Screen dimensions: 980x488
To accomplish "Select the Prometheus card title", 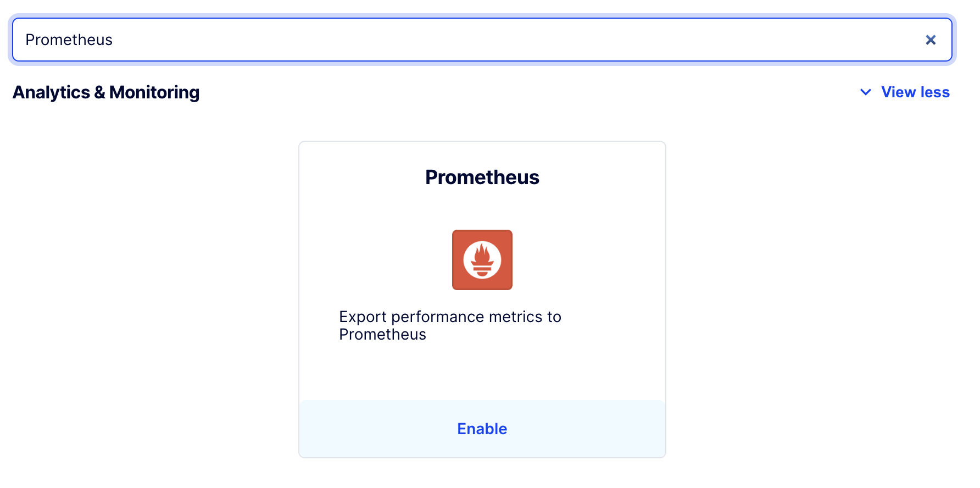I will click(482, 178).
